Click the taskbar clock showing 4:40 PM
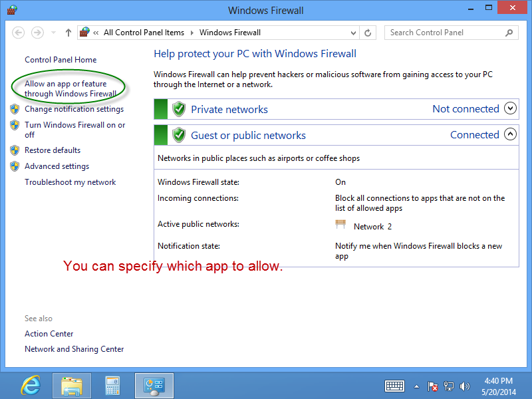This screenshot has height=399, width=532. point(498,386)
